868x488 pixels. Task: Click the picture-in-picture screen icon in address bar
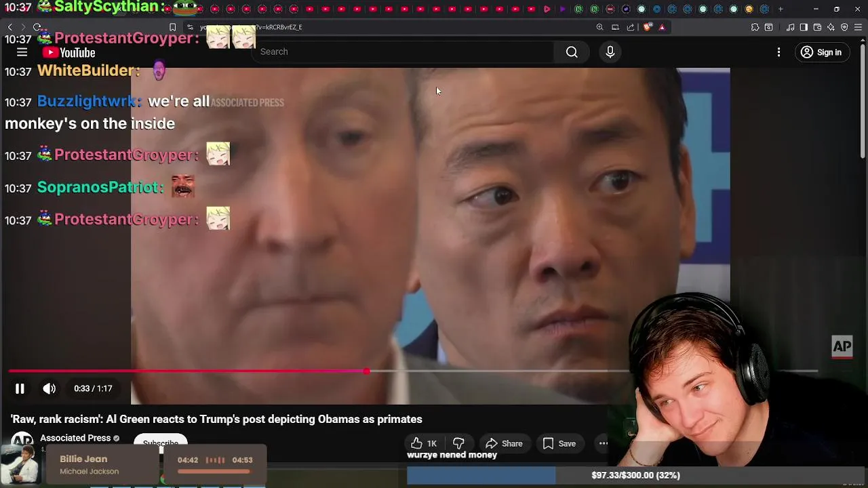(615, 27)
